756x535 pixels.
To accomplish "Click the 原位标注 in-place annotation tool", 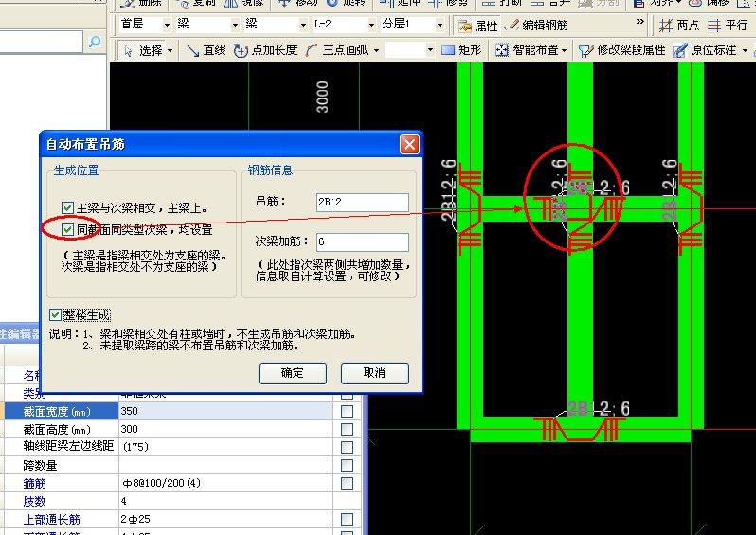I will pyautogui.click(x=705, y=50).
